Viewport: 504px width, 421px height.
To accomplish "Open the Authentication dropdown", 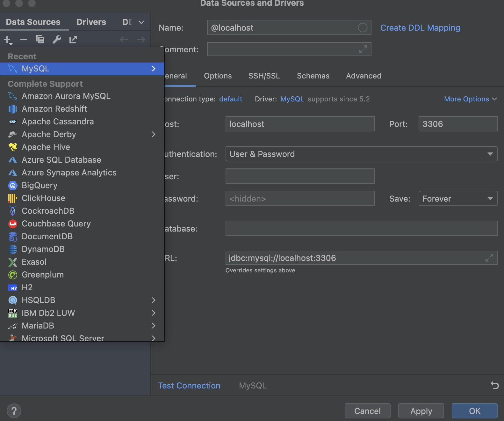I will pos(361,154).
